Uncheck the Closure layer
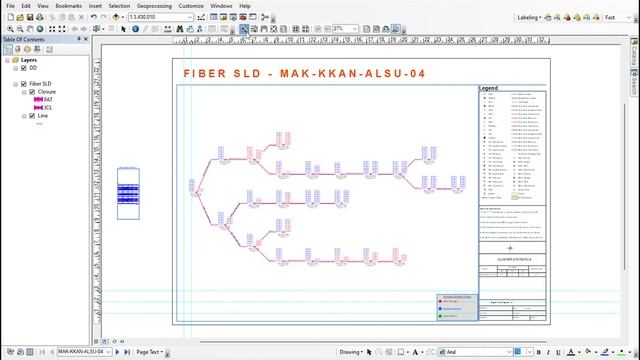The height and width of the screenshot is (360, 640). (x=32, y=92)
